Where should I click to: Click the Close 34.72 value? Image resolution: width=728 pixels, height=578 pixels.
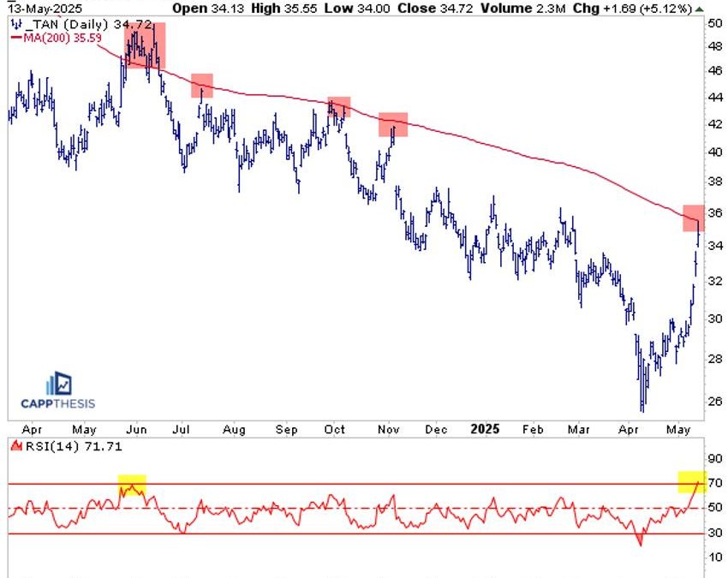(435, 9)
